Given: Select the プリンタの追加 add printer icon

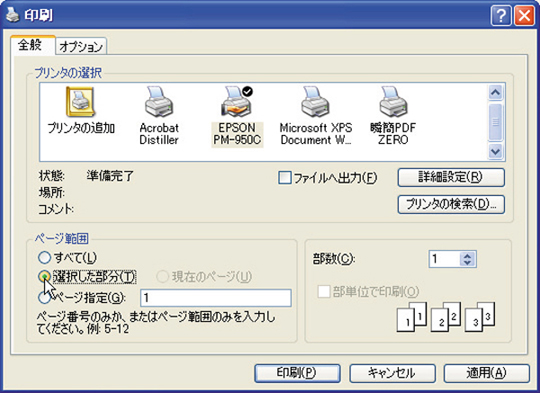Looking at the screenshot, I should [81, 111].
